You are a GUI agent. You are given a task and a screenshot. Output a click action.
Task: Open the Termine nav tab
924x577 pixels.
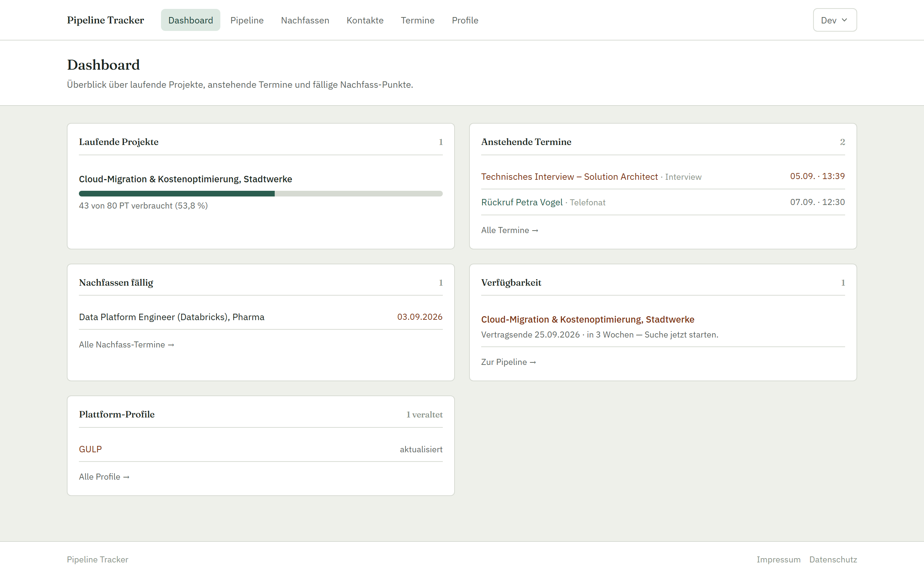click(x=418, y=20)
